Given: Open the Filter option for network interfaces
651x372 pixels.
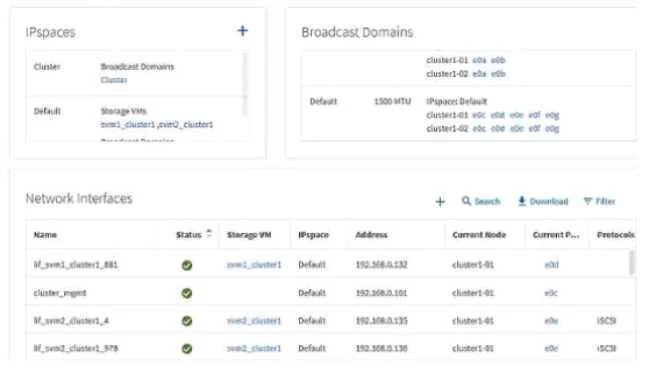Looking at the screenshot, I should click(x=599, y=201).
